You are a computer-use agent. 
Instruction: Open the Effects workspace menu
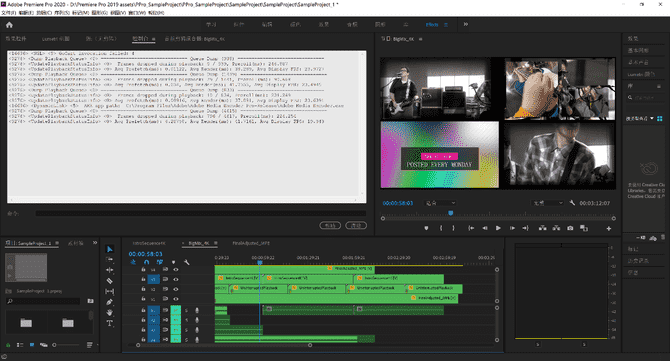pos(446,25)
